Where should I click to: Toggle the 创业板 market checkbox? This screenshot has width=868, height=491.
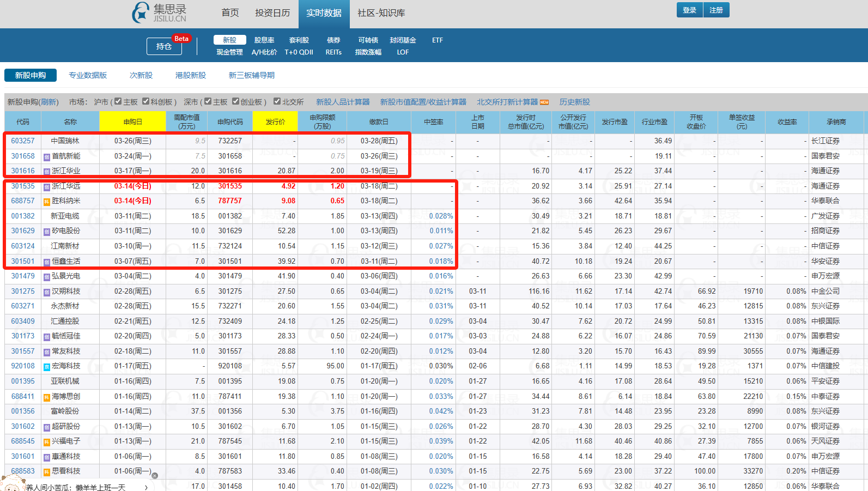[x=235, y=101]
